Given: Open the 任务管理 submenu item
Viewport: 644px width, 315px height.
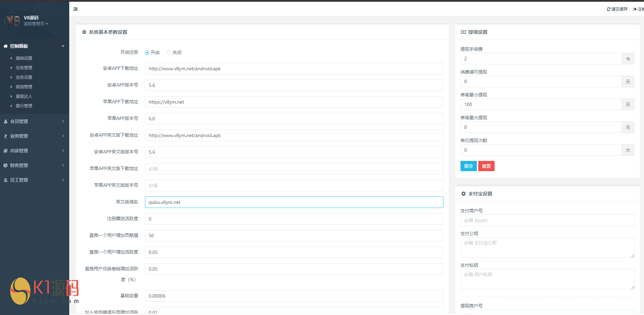Looking at the screenshot, I should [24, 68].
